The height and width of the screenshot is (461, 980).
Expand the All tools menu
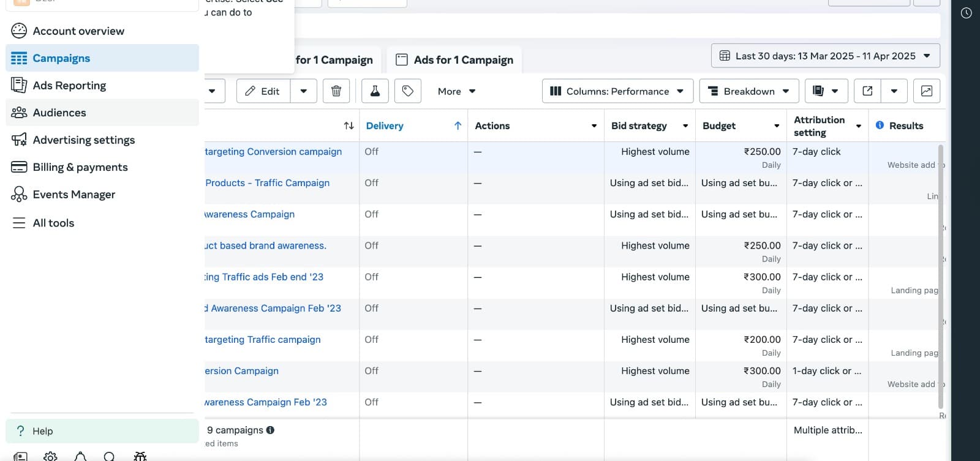(x=102, y=223)
